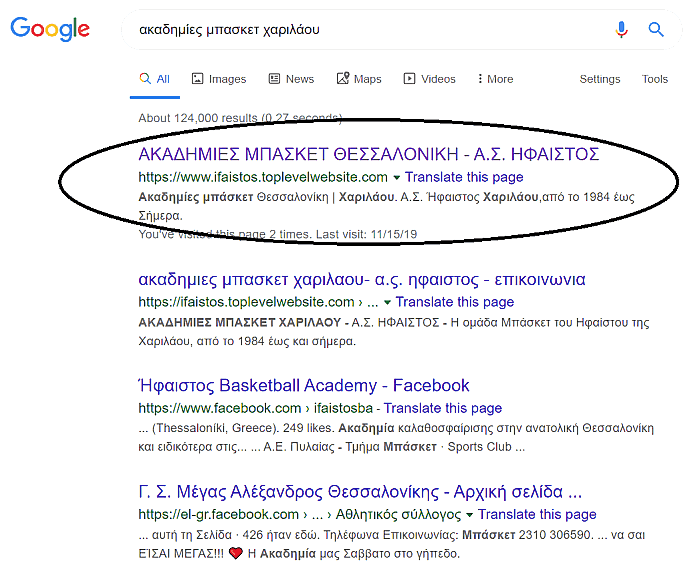Open Γ. Σ. Μέγας Αλέξανδρος Θεσσαλονίκης result

tap(360, 492)
